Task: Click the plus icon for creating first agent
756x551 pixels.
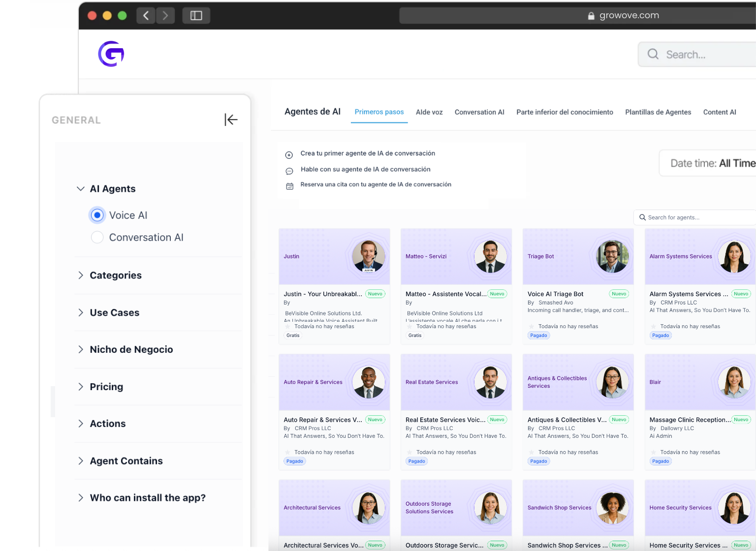Action: 289,155
